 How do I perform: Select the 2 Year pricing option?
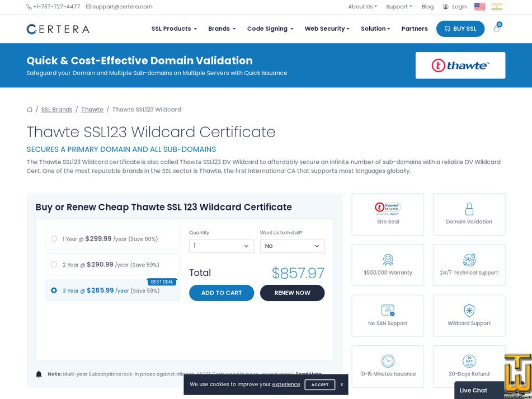pos(54,264)
